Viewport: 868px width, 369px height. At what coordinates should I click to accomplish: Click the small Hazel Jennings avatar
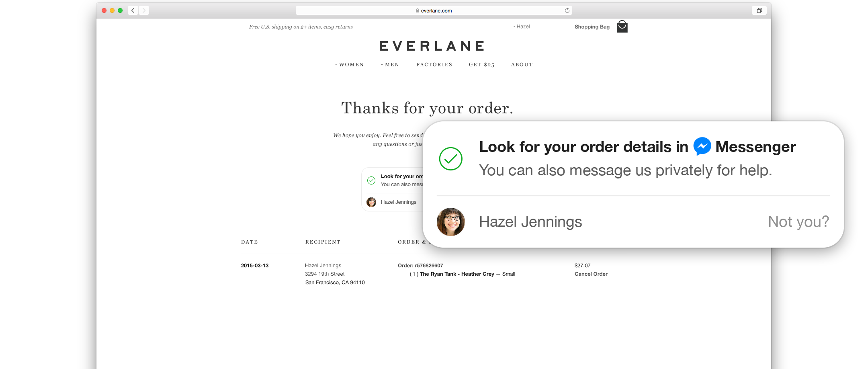pos(371,202)
